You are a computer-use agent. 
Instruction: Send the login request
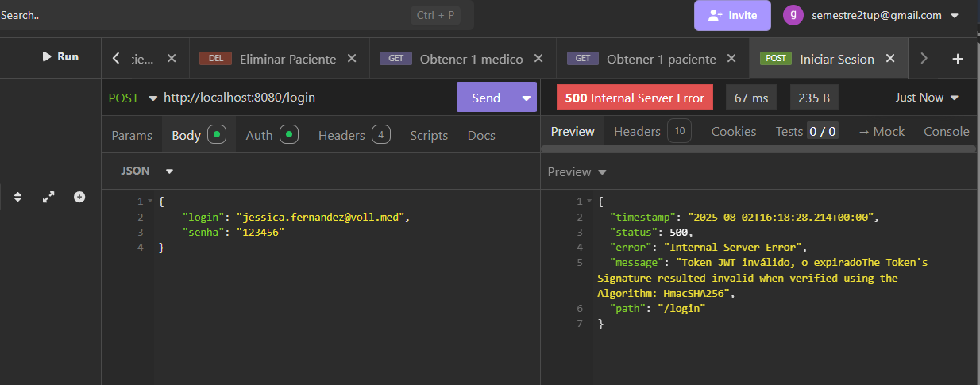(486, 98)
